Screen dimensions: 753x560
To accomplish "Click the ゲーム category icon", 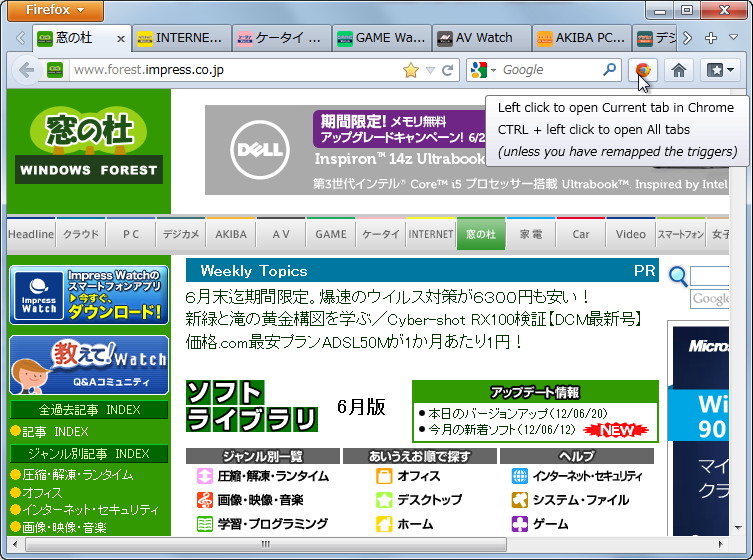I will coord(520,523).
